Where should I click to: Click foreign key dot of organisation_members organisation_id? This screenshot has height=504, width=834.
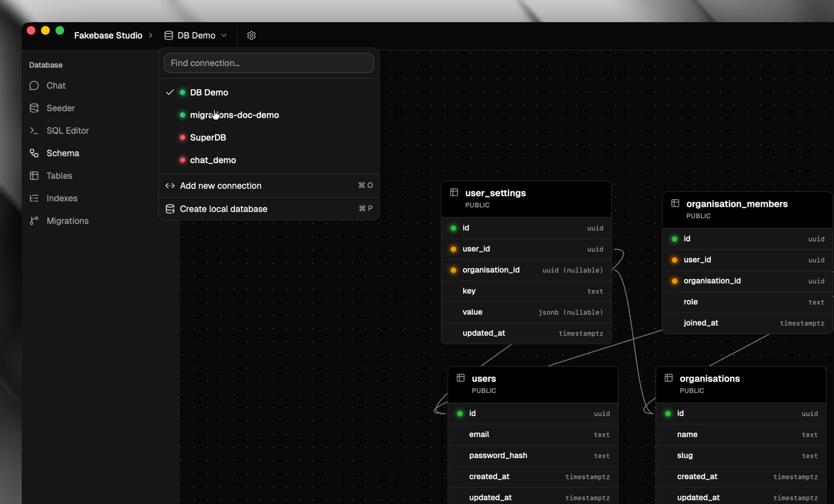click(674, 281)
